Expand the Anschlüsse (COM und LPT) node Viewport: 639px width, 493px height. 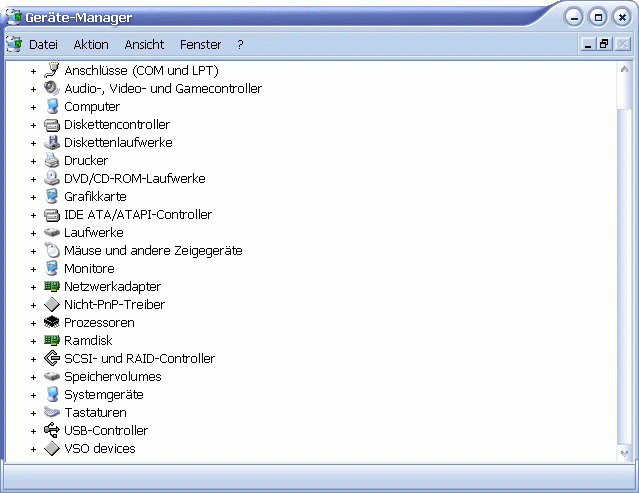coord(33,71)
